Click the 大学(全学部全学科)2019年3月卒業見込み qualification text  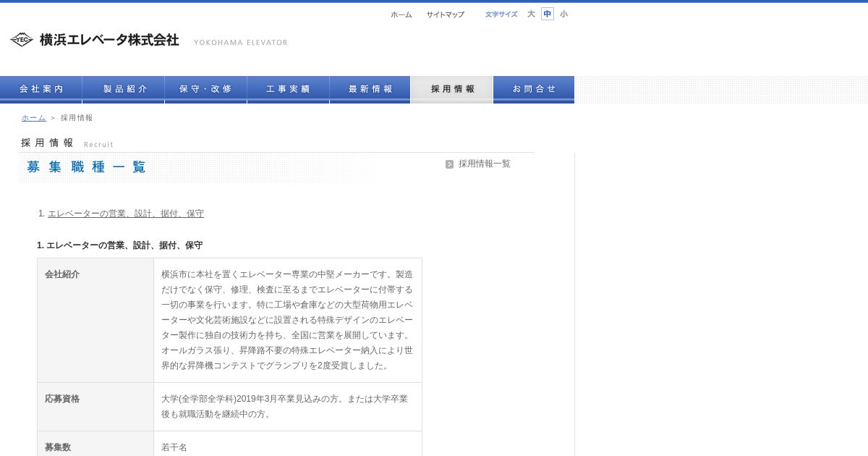point(284,407)
